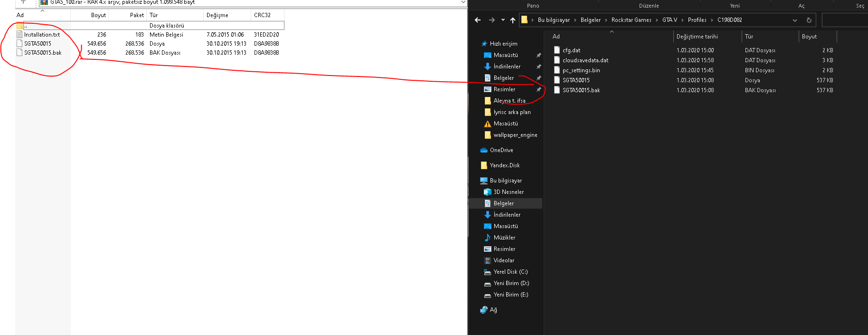Click 'Bu bilgisayar' in the breadcrumb path
The width and height of the screenshot is (868, 335).
(x=554, y=20)
